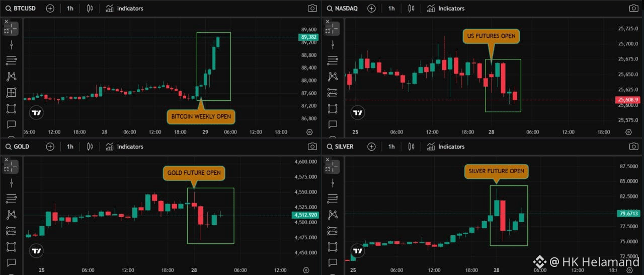
Task: Close the drawing toolbar on the BTCUSD chart
Action: coord(7,22)
